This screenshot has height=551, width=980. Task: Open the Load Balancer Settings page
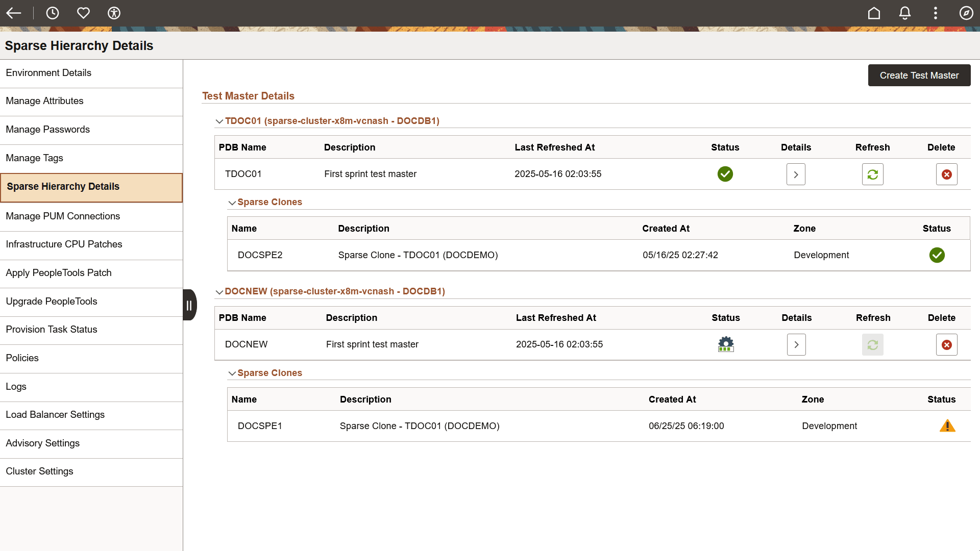55,414
